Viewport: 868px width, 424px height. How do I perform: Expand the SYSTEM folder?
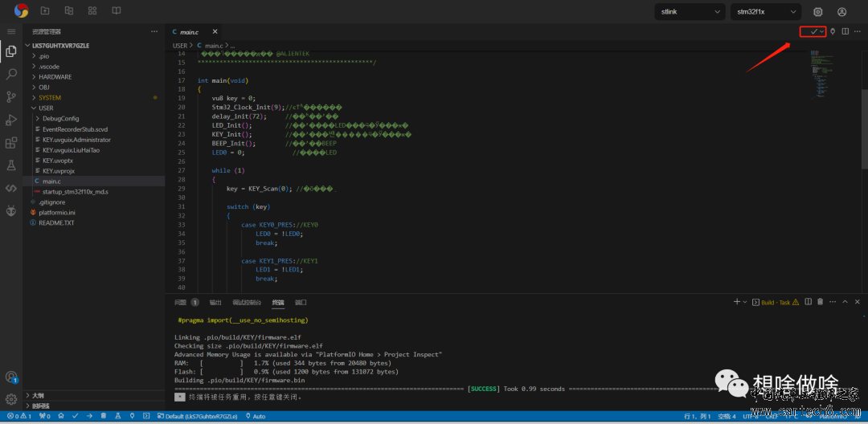click(x=93, y=98)
